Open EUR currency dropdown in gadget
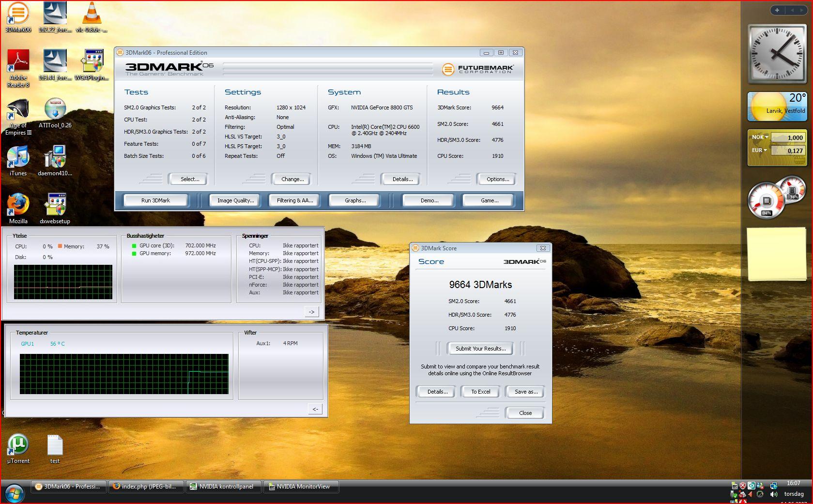The image size is (813, 504). point(759,150)
